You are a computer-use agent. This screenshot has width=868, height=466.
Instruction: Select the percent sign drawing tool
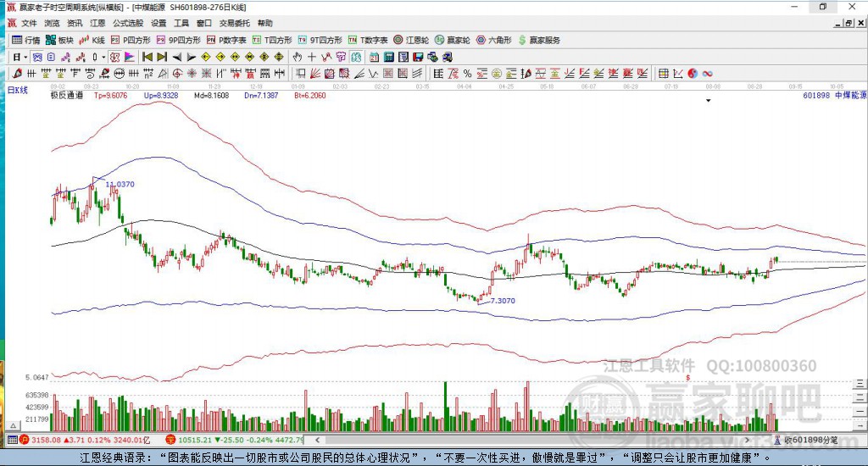(467, 74)
